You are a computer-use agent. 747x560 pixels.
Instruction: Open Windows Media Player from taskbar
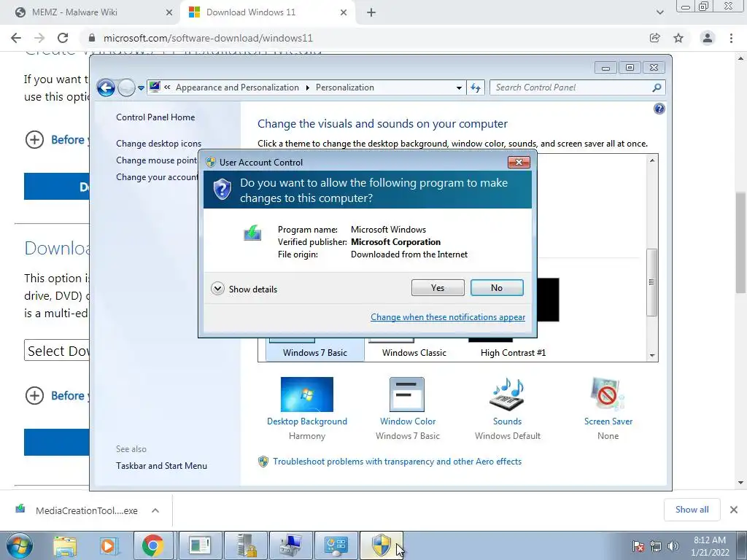click(109, 545)
